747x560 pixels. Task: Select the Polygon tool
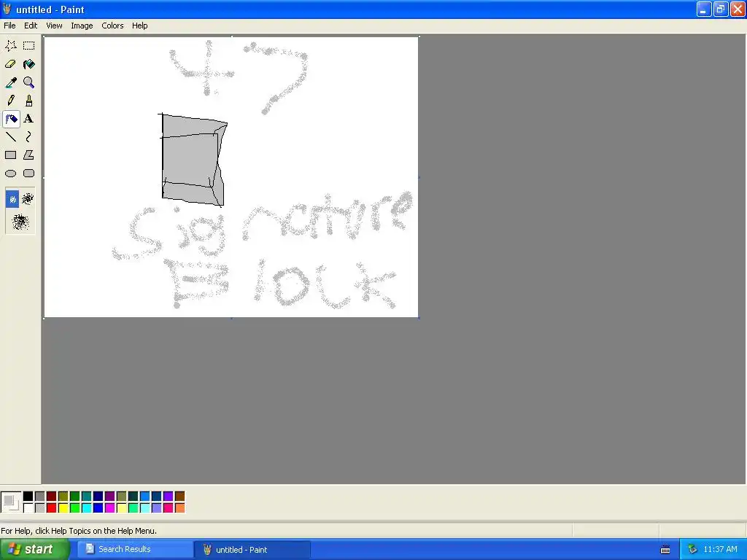click(x=28, y=155)
